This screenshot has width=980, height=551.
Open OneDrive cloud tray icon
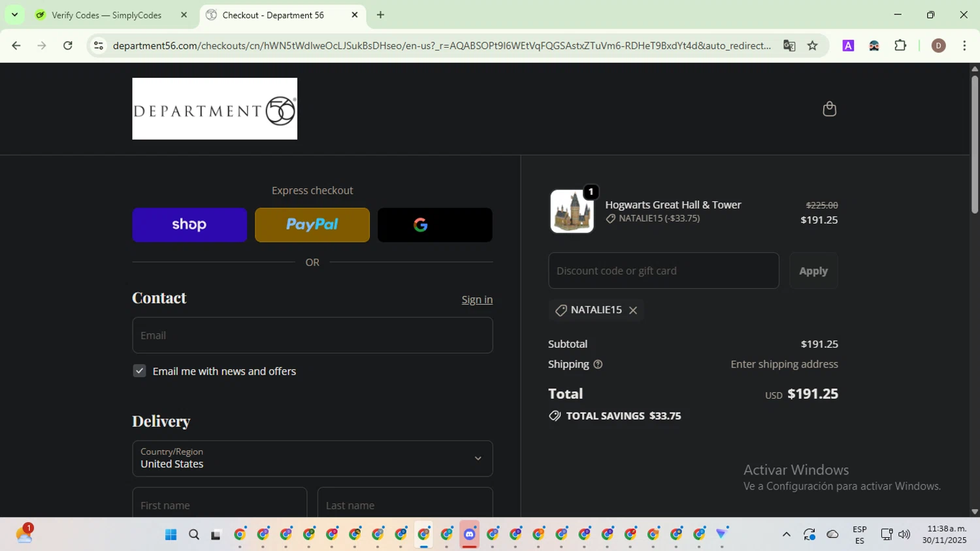click(833, 535)
